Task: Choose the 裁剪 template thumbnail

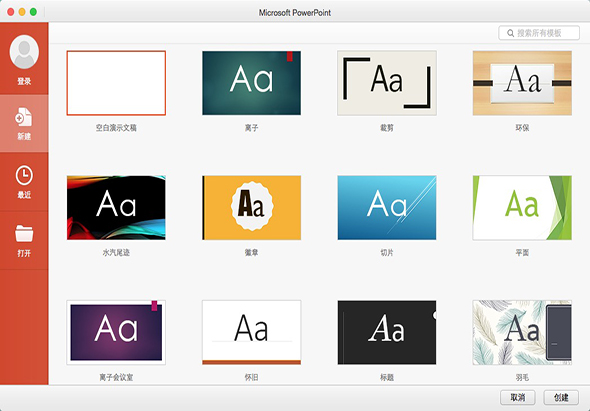Action: (x=387, y=83)
